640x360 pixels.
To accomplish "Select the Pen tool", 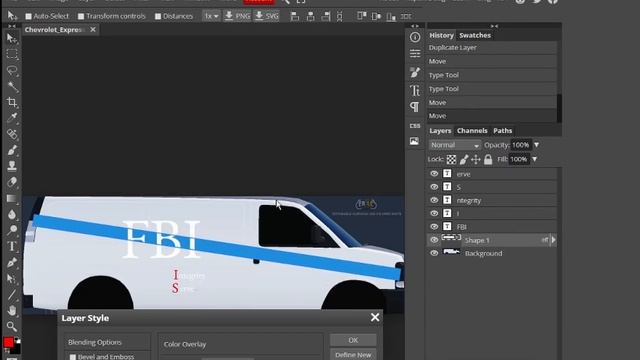I will [x=12, y=262].
